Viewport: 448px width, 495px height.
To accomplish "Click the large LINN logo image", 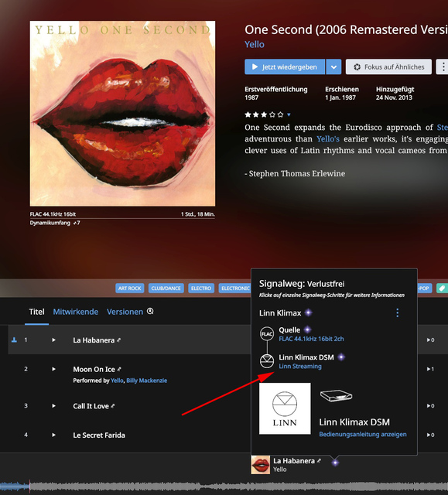I will pyautogui.click(x=285, y=408).
